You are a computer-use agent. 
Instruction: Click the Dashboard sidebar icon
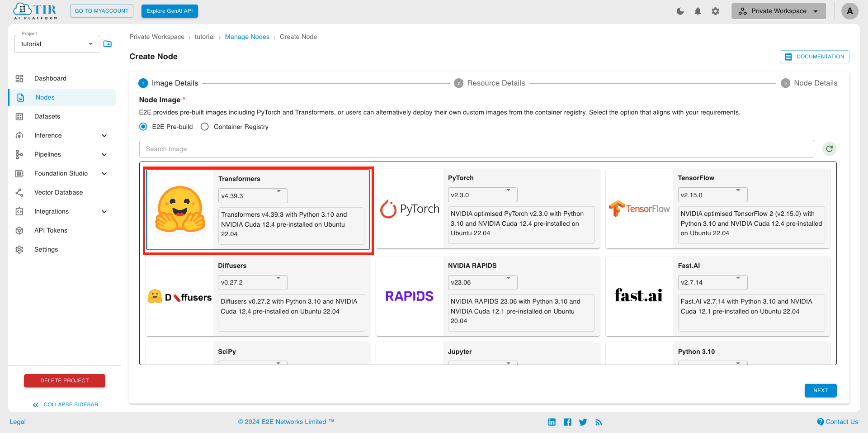19,78
